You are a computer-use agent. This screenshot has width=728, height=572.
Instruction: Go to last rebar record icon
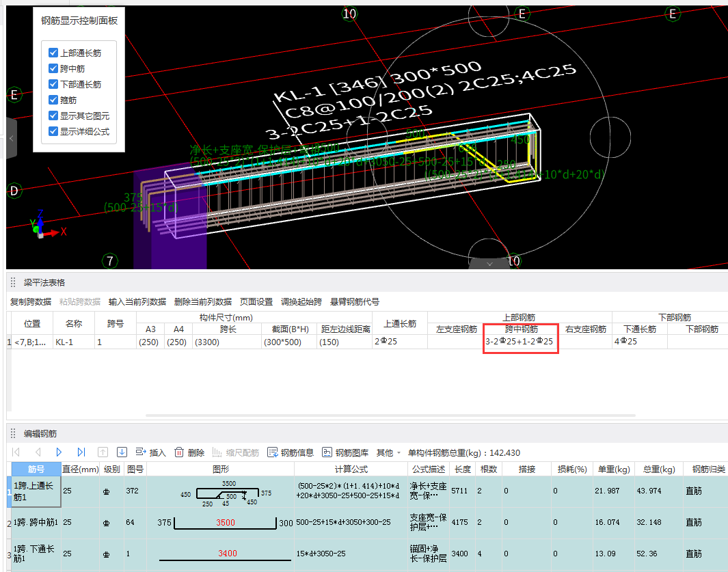tap(81, 452)
